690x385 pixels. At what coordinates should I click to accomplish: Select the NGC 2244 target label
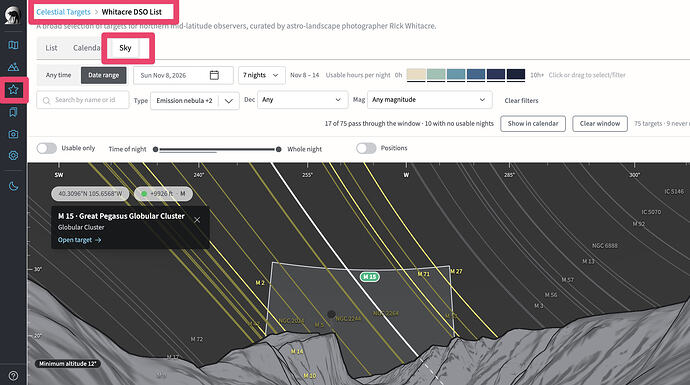point(348,319)
